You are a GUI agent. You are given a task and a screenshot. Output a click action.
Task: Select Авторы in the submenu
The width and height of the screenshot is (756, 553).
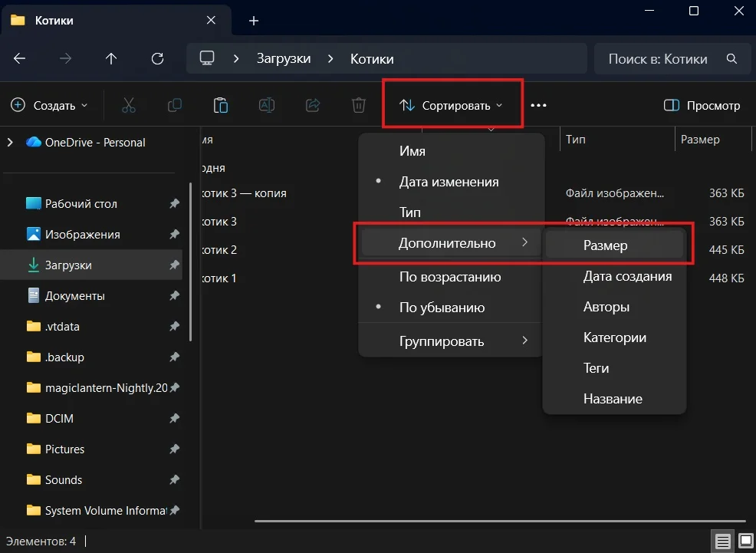614,307
